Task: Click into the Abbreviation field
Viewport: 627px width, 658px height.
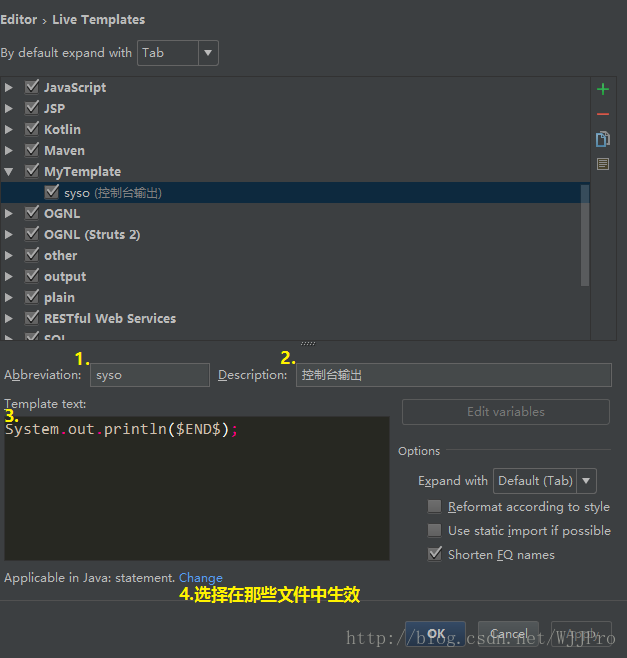Action: [x=150, y=375]
